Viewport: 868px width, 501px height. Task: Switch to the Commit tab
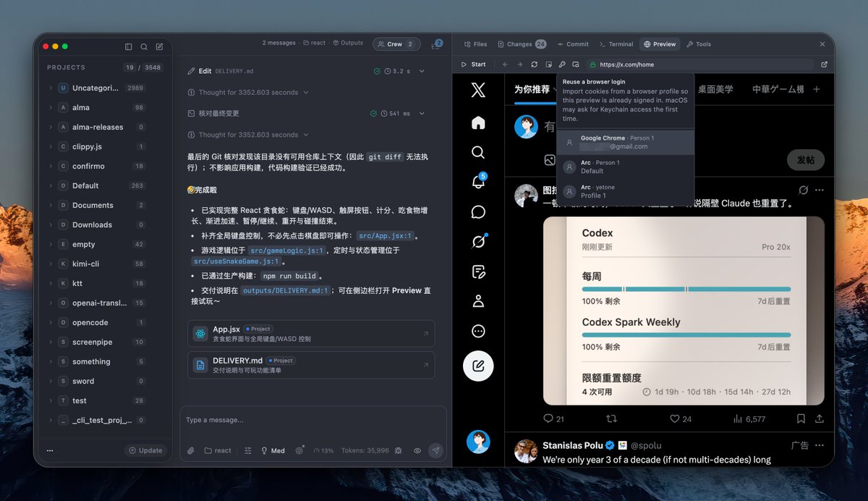coord(572,44)
